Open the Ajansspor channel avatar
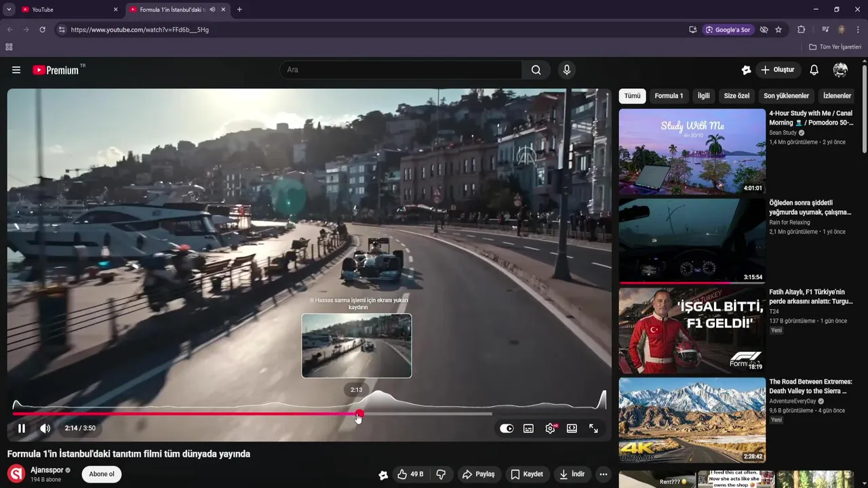Screen dimensions: 868x488 [x=16, y=474]
